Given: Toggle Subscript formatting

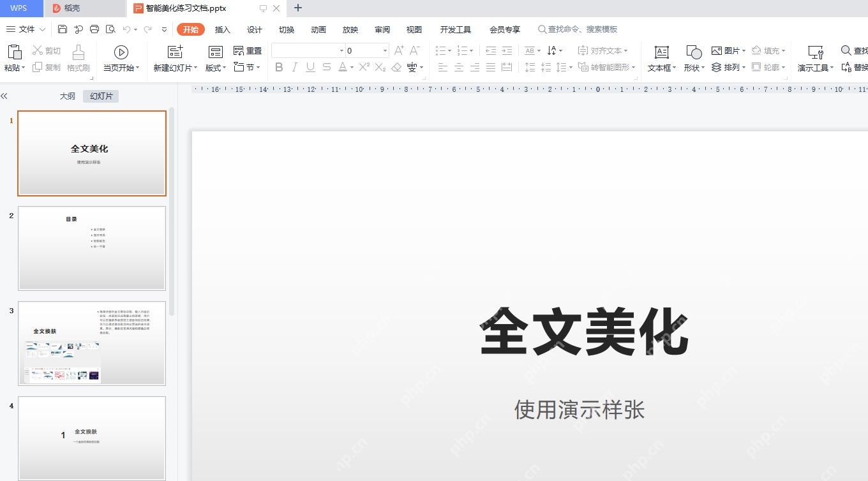Looking at the screenshot, I should (380, 67).
